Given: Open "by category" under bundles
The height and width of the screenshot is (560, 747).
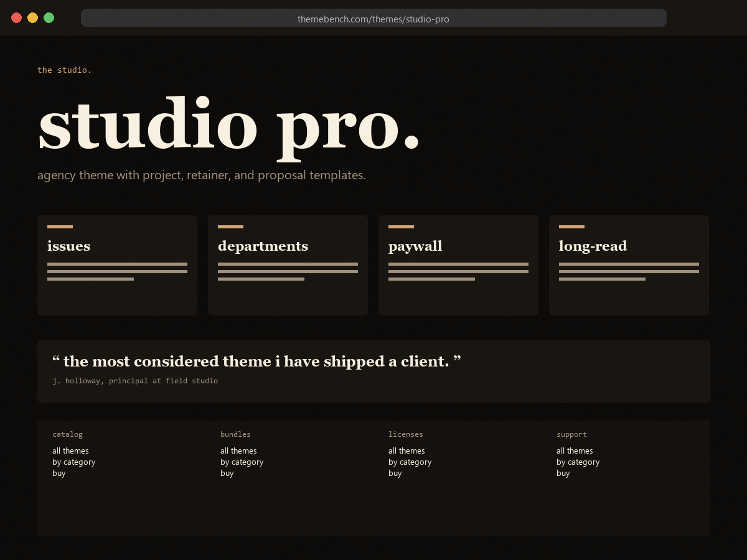Looking at the screenshot, I should [242, 462].
